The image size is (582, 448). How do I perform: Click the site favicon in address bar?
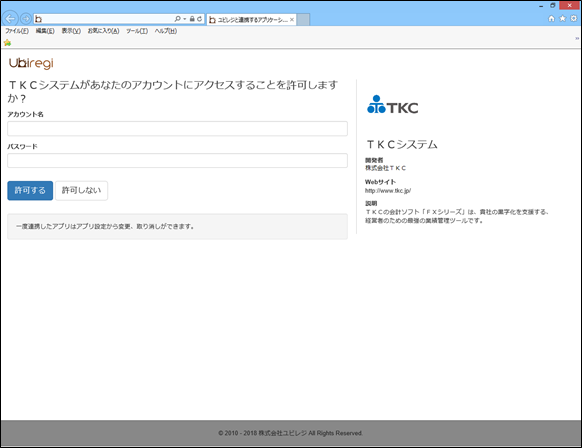38,19
